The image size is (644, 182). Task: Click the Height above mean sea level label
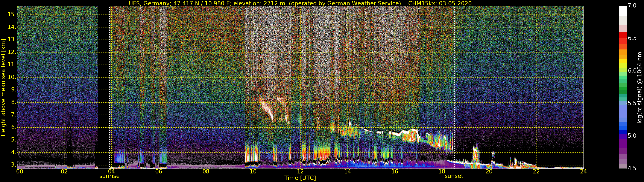coord(3,87)
